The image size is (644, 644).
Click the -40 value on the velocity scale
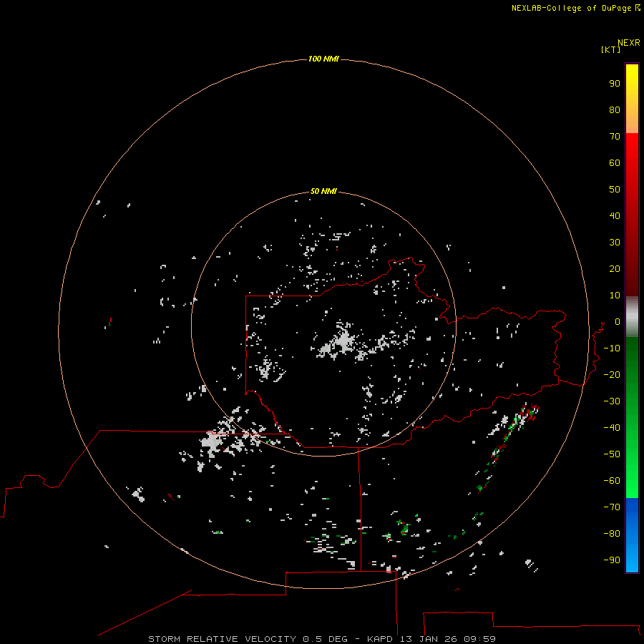click(612, 428)
